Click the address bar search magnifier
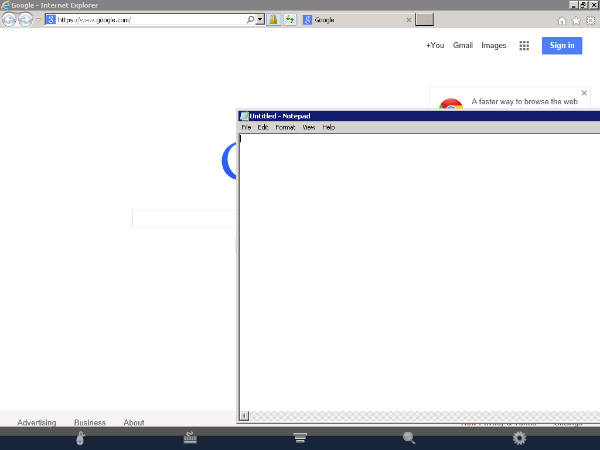The image size is (600, 450). tap(250, 19)
